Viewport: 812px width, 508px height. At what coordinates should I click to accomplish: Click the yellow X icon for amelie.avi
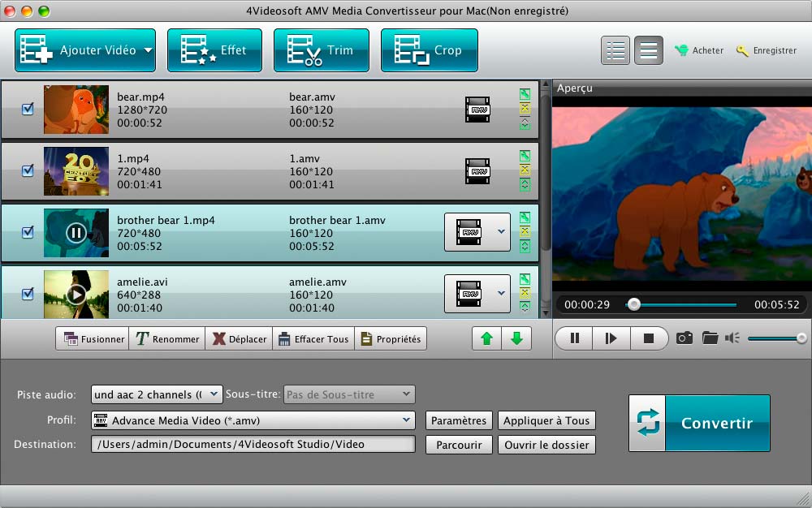(525, 293)
